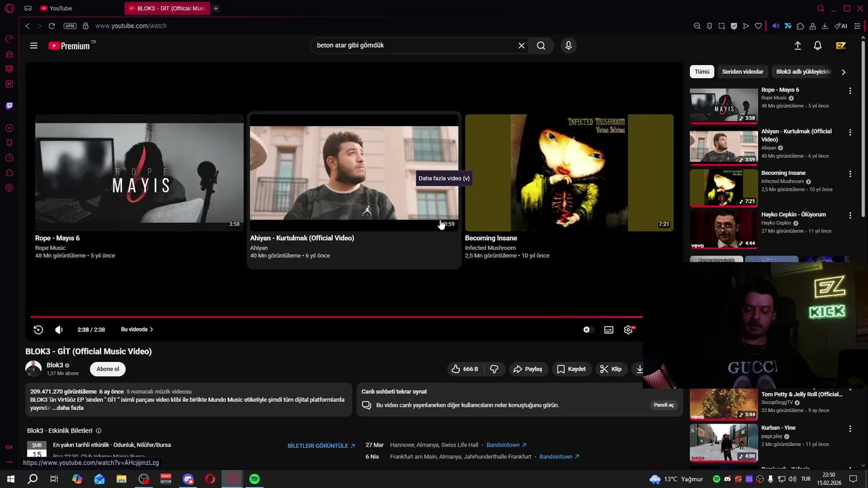Clear the search box with the X
868x488 pixels.
point(521,45)
